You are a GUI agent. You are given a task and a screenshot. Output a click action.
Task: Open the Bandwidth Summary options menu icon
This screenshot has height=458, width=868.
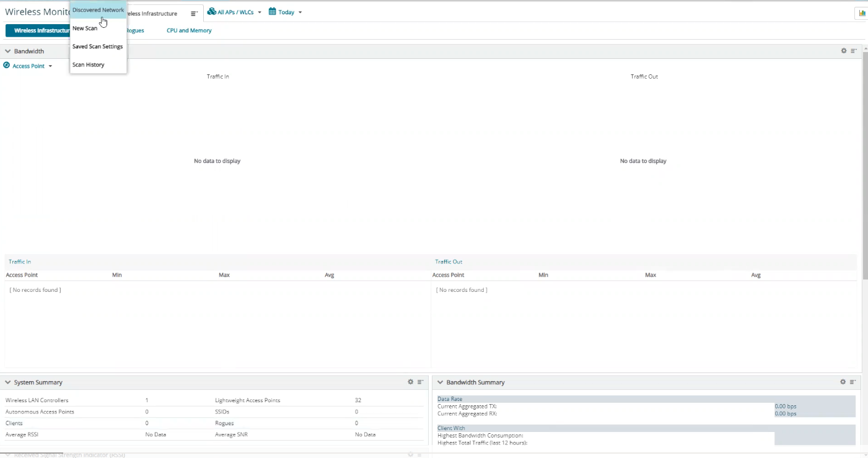click(x=853, y=382)
